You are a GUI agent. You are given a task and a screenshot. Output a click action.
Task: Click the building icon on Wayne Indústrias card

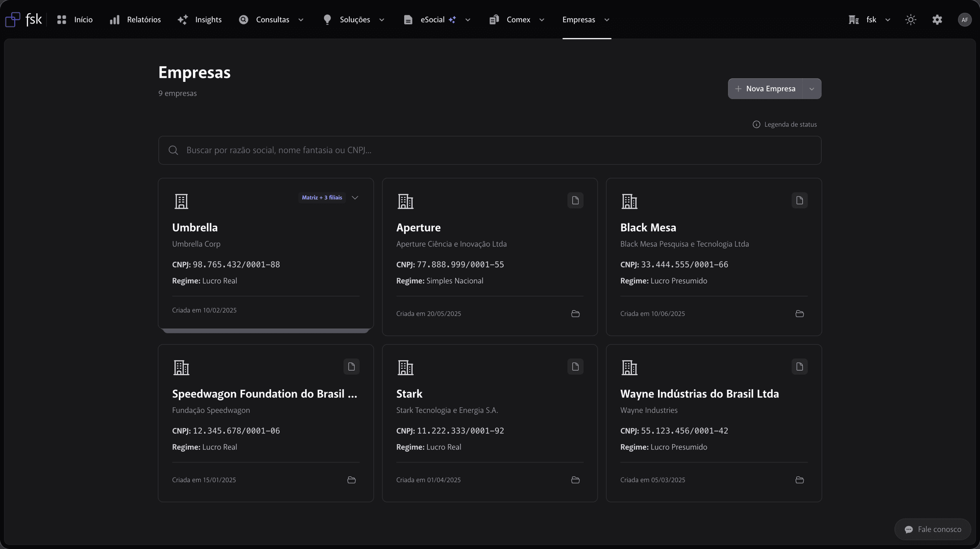pyautogui.click(x=629, y=367)
